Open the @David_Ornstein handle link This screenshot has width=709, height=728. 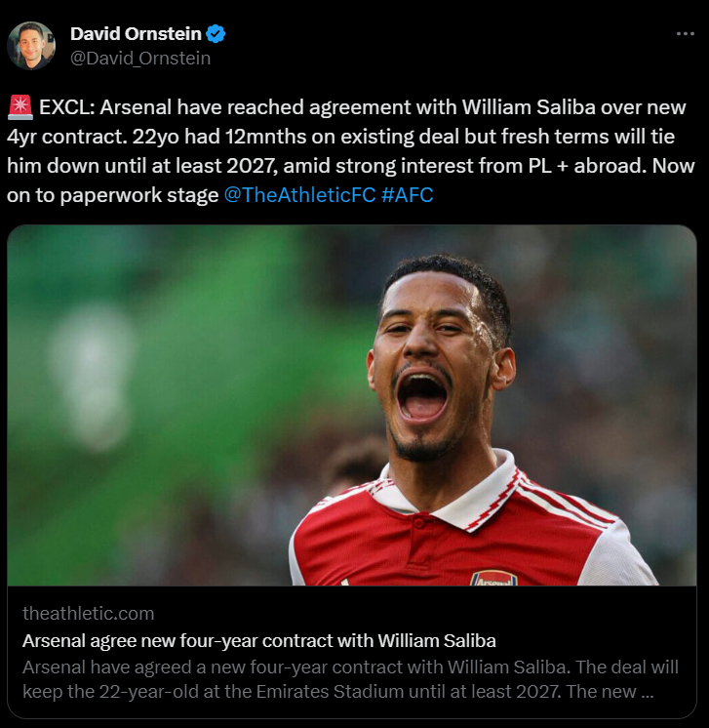140,58
